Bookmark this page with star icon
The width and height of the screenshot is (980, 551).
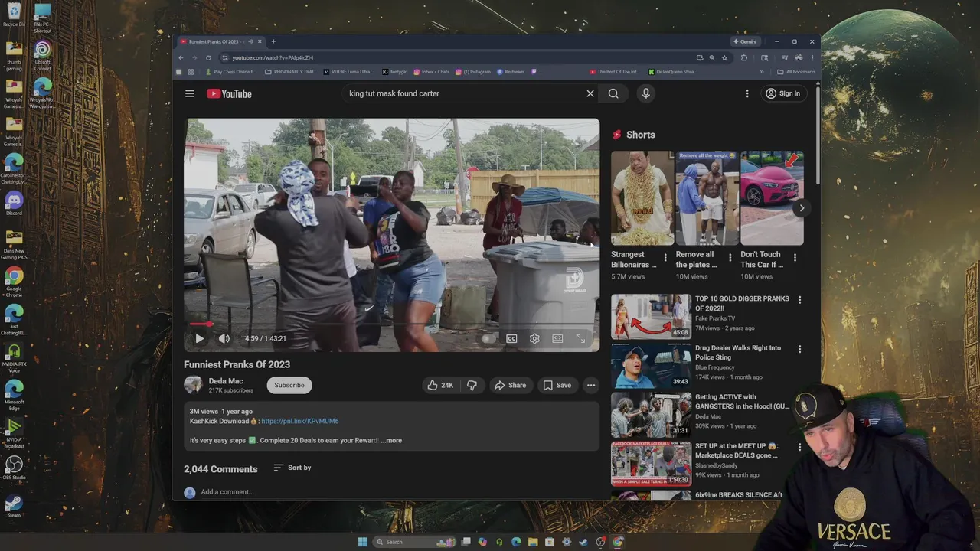[x=724, y=57]
